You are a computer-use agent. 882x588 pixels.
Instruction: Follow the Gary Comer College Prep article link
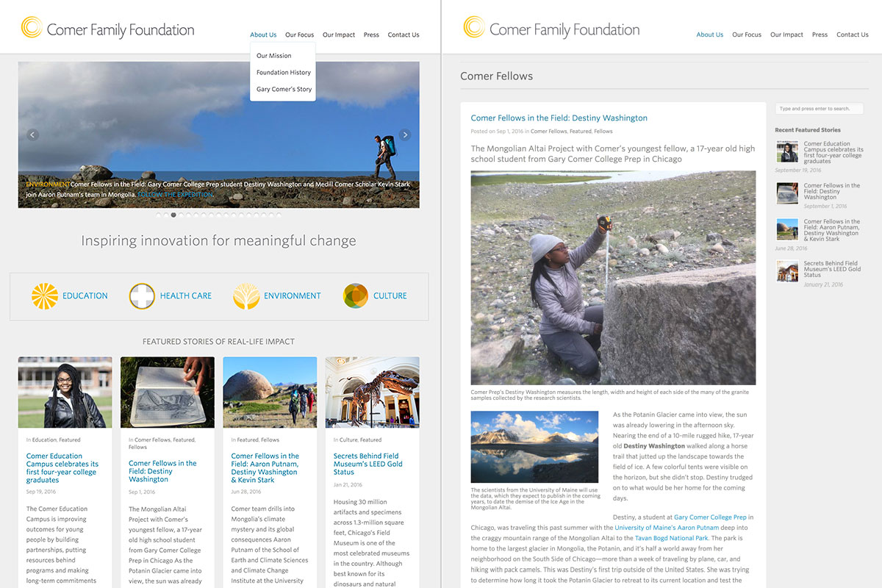tap(710, 517)
